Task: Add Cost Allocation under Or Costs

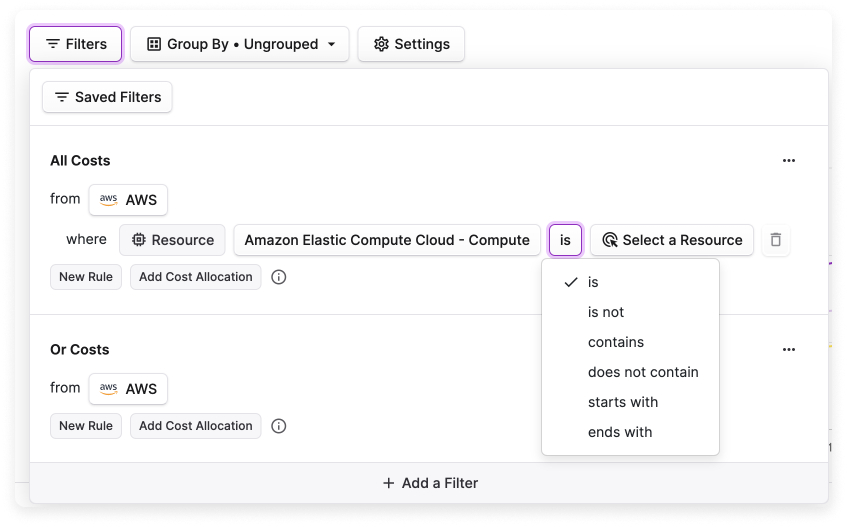Action: (x=196, y=426)
